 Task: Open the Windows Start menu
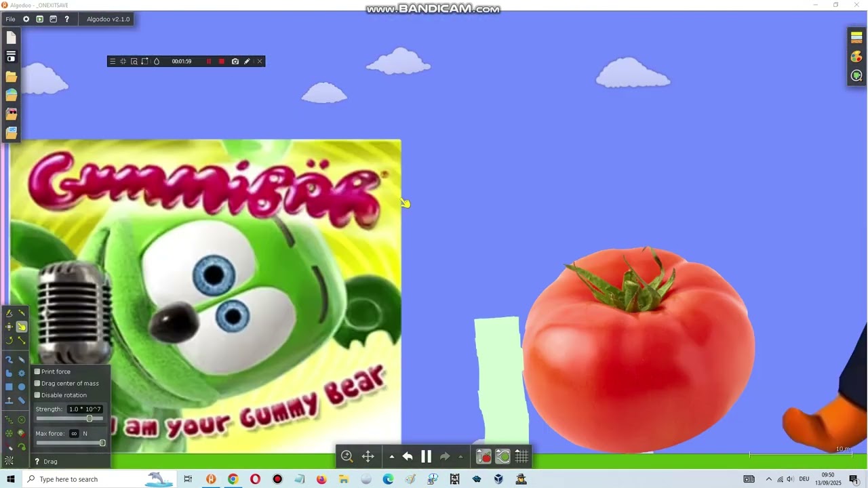(x=11, y=479)
